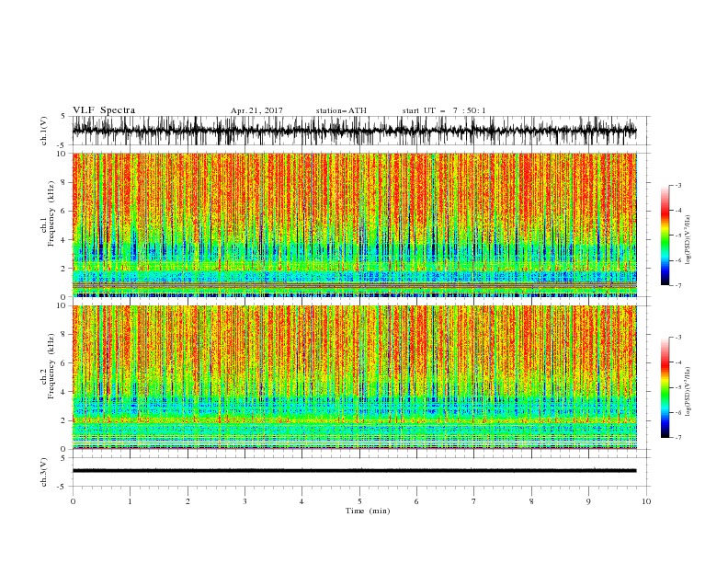Click the 'ch.1(V)' waveform axis label
This screenshot has height=563, width=728.
[x=44, y=131]
